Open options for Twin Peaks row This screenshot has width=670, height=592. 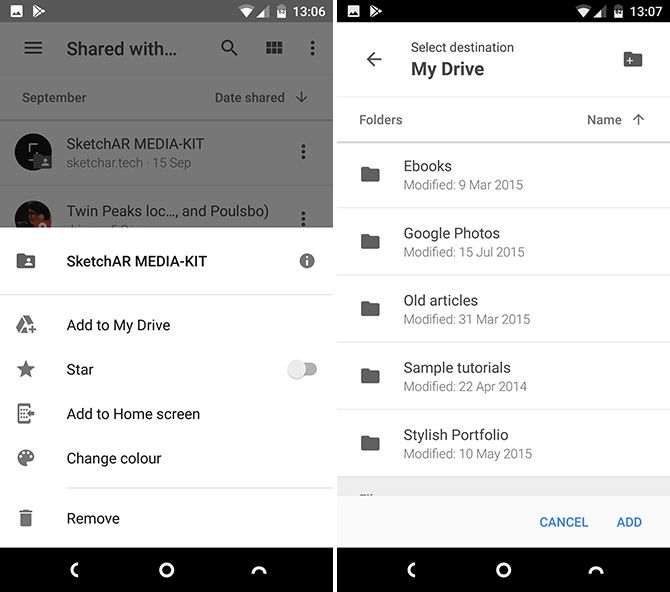tap(303, 218)
